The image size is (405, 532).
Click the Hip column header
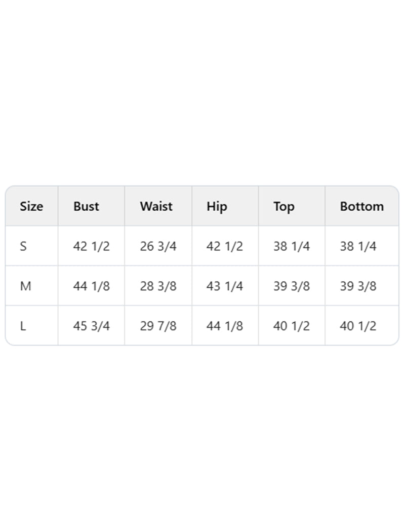click(217, 207)
